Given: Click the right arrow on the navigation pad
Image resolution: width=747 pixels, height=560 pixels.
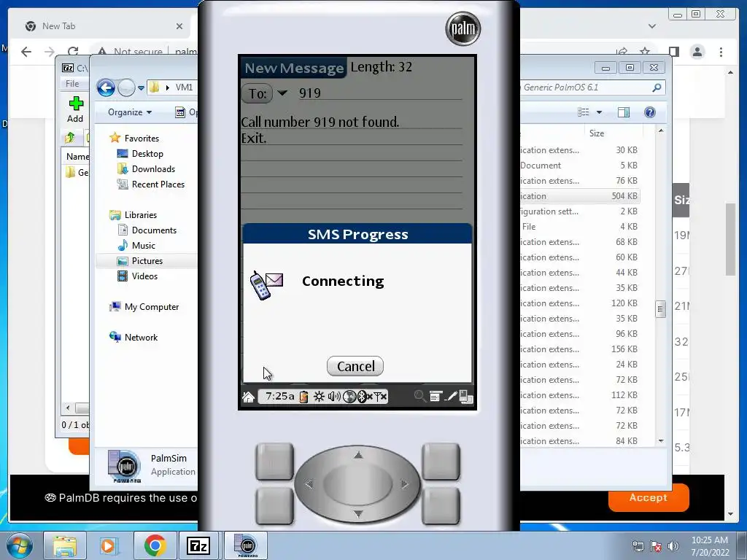Looking at the screenshot, I should [x=404, y=484].
